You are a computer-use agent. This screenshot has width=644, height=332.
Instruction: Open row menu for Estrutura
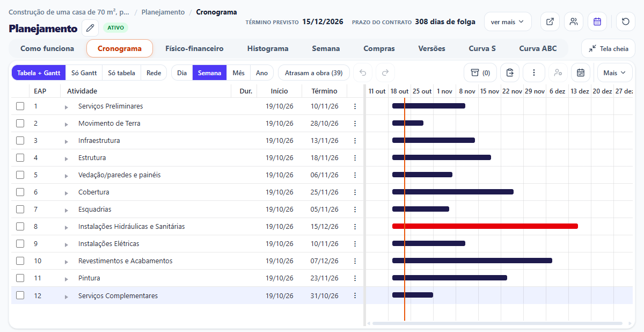click(x=355, y=158)
